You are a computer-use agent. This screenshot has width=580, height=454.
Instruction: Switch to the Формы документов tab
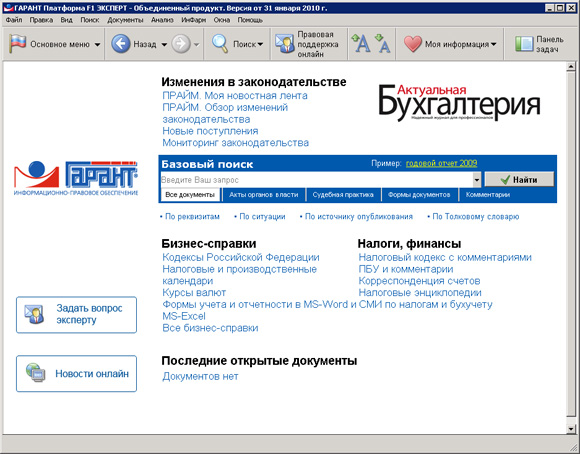click(x=419, y=195)
